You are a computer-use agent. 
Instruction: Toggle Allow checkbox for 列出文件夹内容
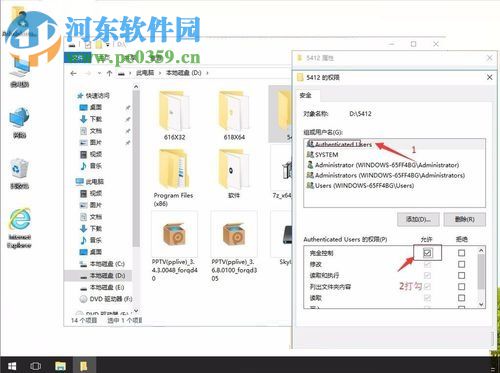pos(428,286)
